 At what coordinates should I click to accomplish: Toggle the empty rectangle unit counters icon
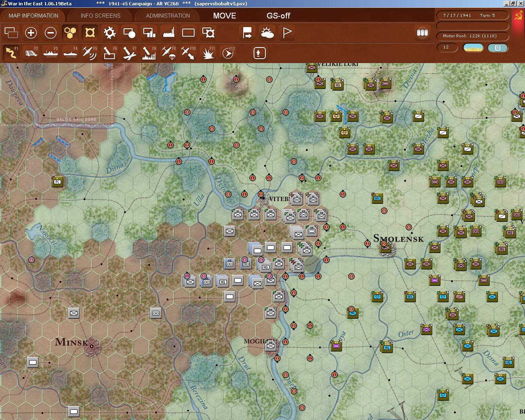coord(188,32)
